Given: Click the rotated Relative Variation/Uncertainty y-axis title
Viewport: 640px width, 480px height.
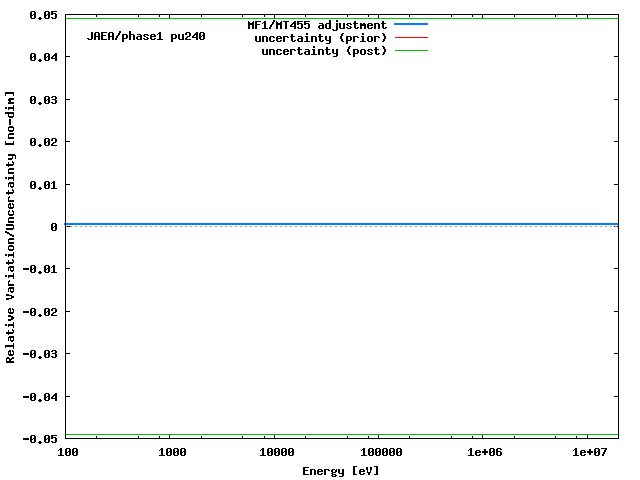Looking at the screenshot, I should coord(11,227).
